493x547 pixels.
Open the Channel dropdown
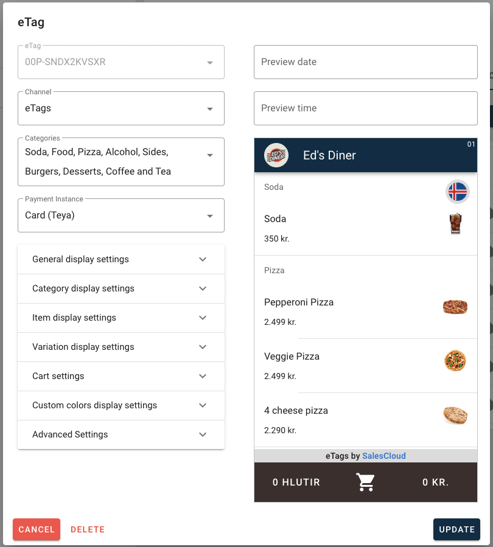pos(121,108)
